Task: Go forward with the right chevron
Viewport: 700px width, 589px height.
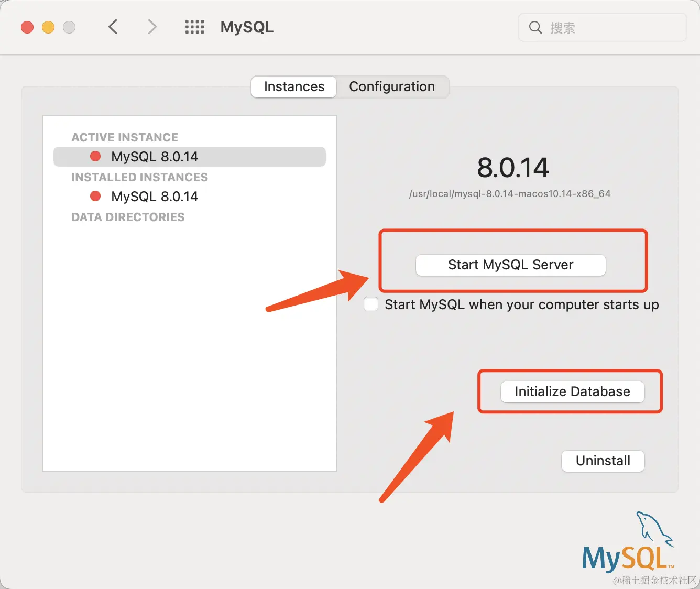Action: 152,27
